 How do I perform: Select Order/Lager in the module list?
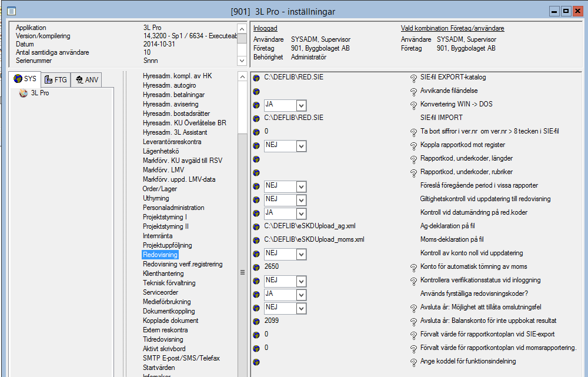160,189
